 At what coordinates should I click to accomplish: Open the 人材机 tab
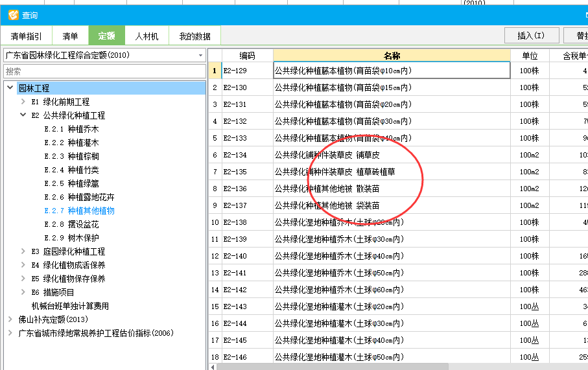click(147, 36)
